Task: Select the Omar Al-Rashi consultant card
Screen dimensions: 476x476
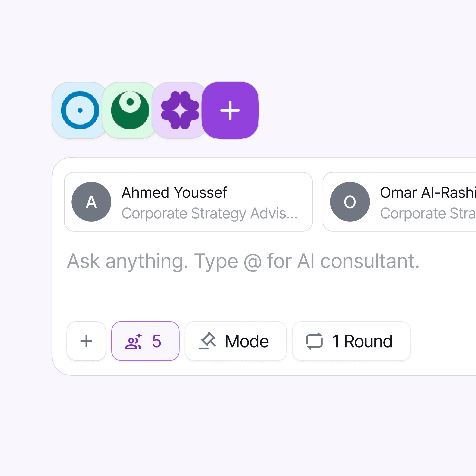Action: pos(399,202)
